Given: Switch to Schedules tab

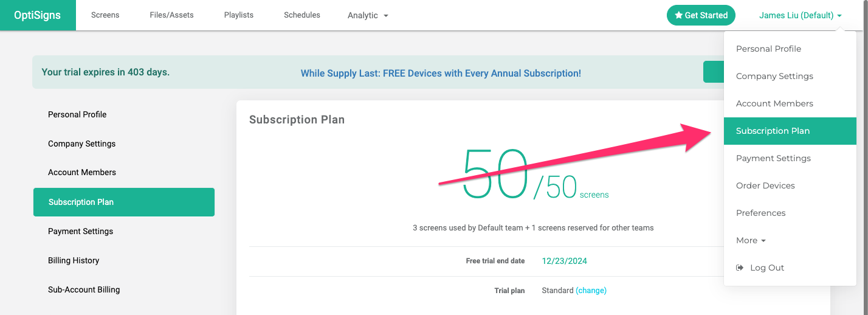Looking at the screenshot, I should coord(302,15).
